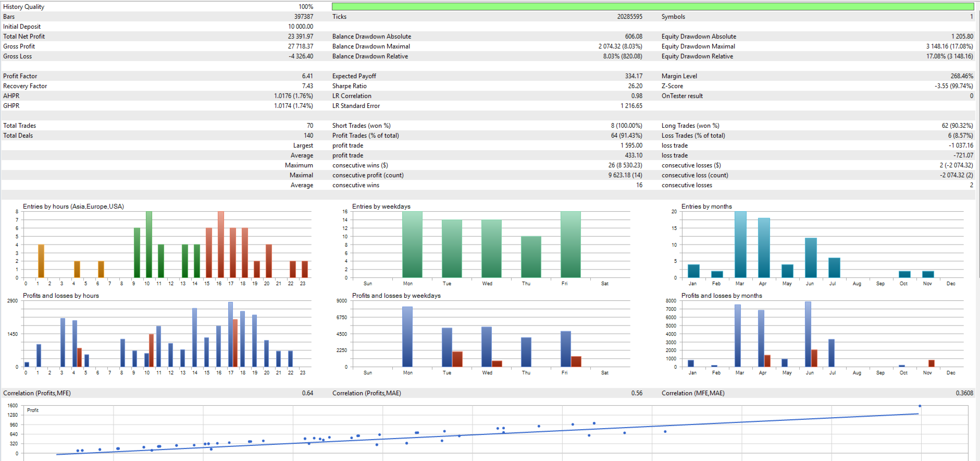Click the hour 10 green bar in Entries by hours
Viewport: 980px width, 461px height.
149,245
